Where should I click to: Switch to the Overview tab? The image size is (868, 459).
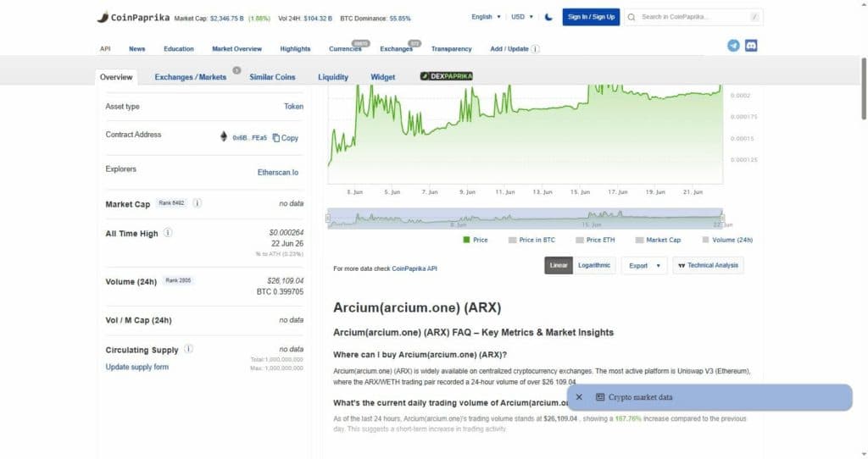pyautogui.click(x=116, y=77)
